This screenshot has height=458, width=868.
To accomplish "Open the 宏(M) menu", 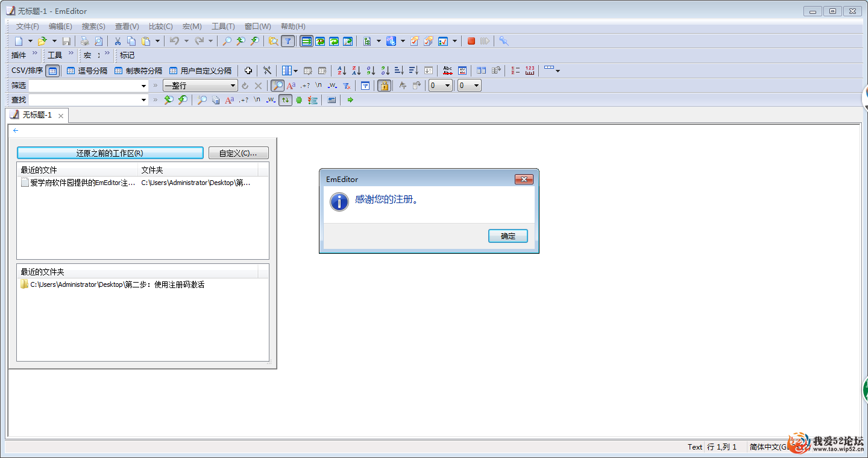I will (x=192, y=27).
